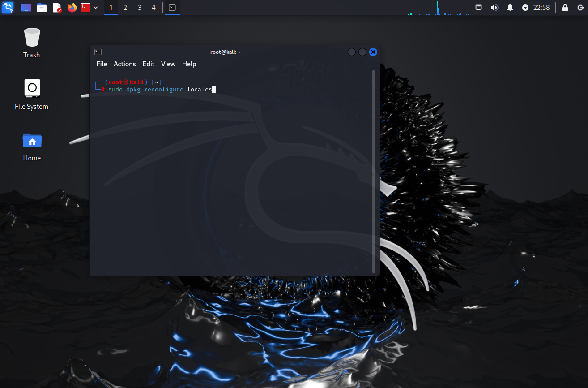Click the 'root㉿kali' prompt text
588x388 pixels.
pos(126,82)
